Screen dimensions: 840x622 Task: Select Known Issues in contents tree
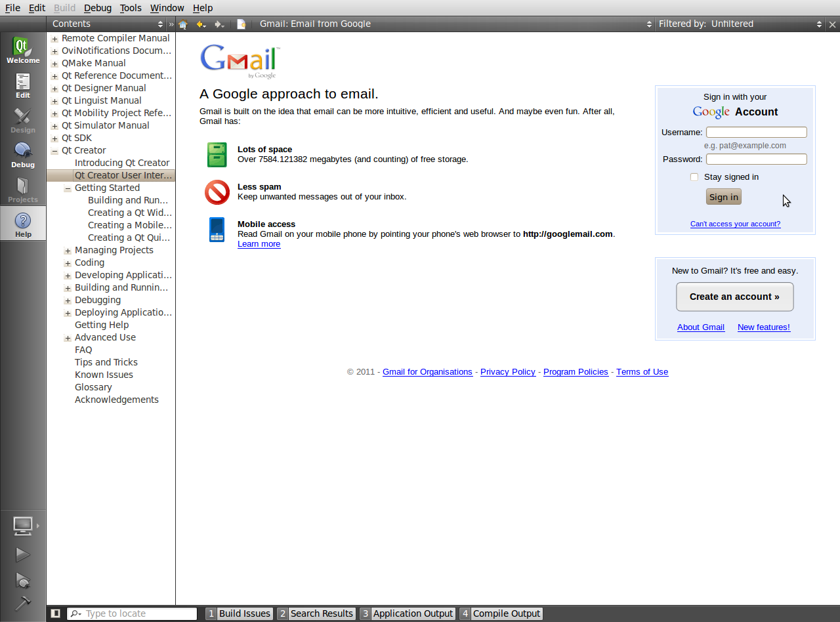(x=104, y=375)
